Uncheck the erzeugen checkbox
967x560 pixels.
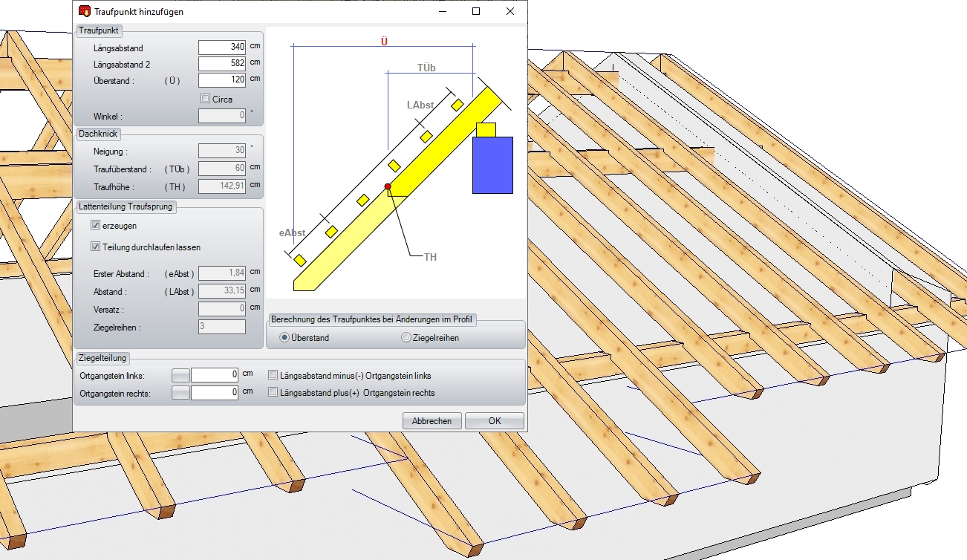pos(95,225)
